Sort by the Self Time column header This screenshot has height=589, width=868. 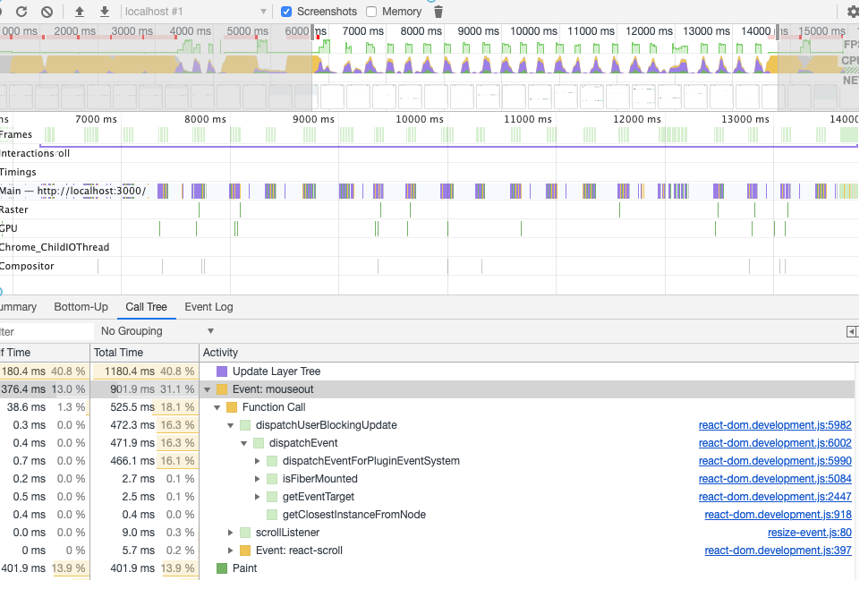point(44,353)
